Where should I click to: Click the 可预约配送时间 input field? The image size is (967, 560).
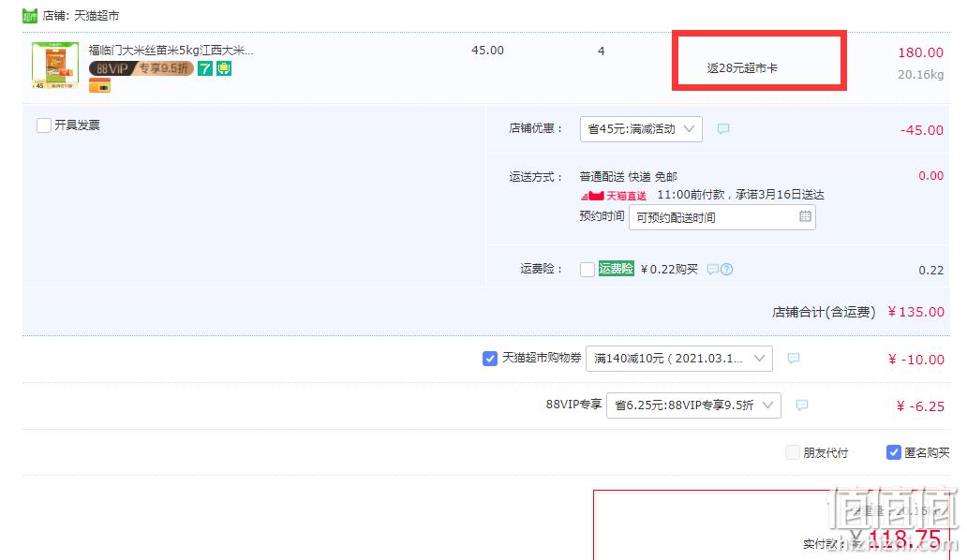[x=722, y=217]
